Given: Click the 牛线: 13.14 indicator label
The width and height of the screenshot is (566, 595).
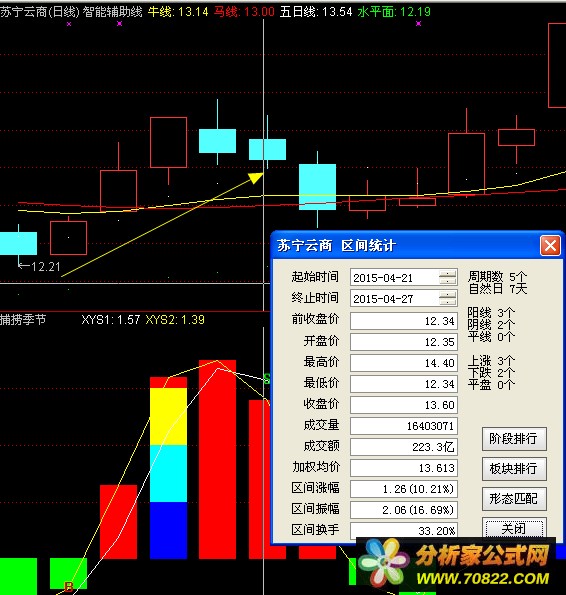Looking at the screenshot, I should [178, 12].
